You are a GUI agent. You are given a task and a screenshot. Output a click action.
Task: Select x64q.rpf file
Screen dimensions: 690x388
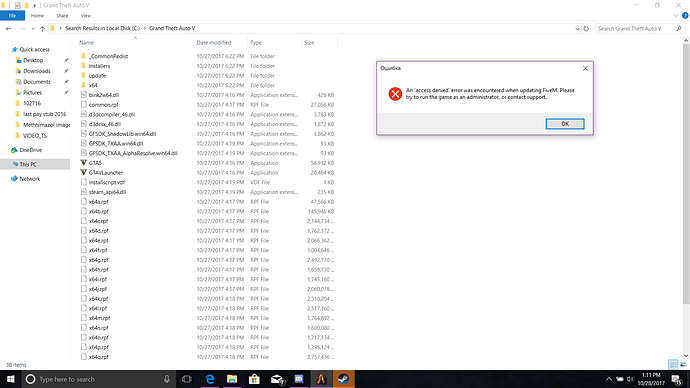(x=98, y=357)
